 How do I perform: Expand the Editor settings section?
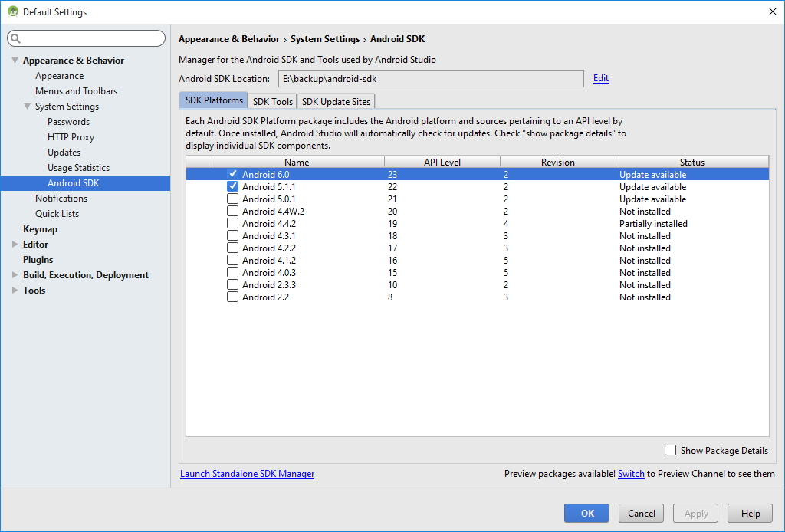[x=15, y=245]
